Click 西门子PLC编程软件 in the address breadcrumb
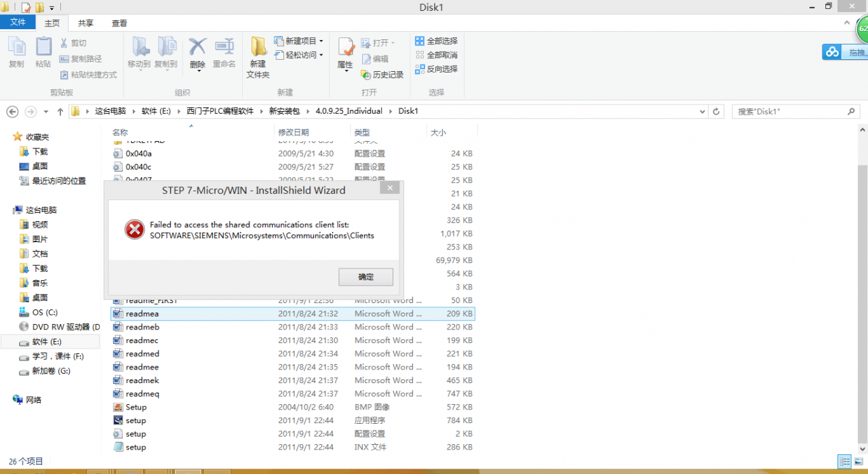This screenshot has height=474, width=868. [x=220, y=111]
